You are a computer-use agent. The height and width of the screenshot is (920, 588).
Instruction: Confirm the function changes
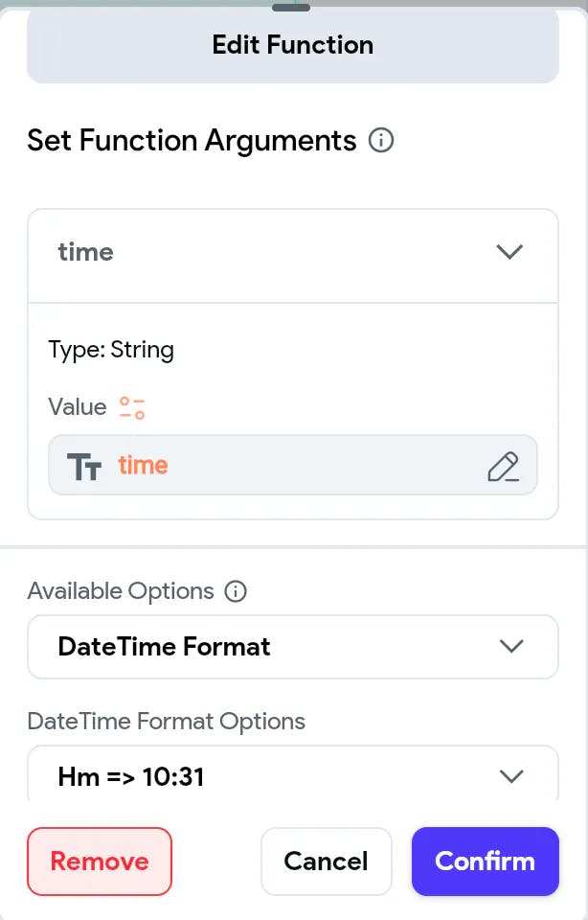(x=485, y=861)
